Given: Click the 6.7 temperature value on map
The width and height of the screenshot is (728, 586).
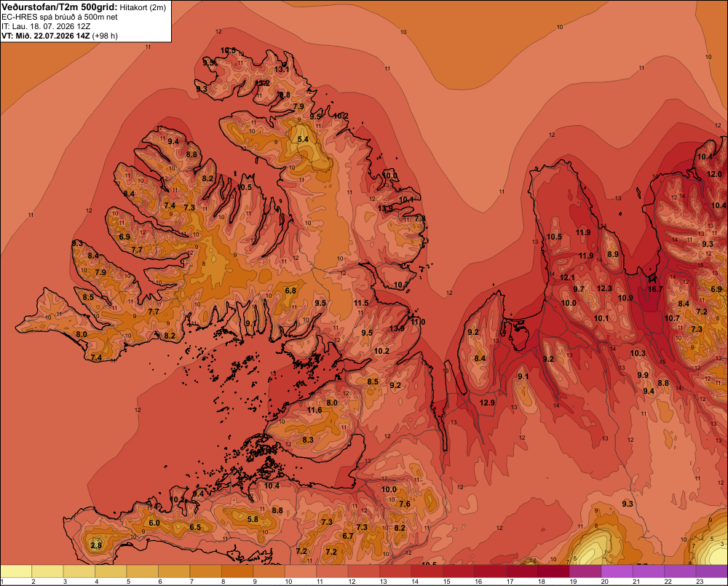Looking at the screenshot, I should coord(348,536).
